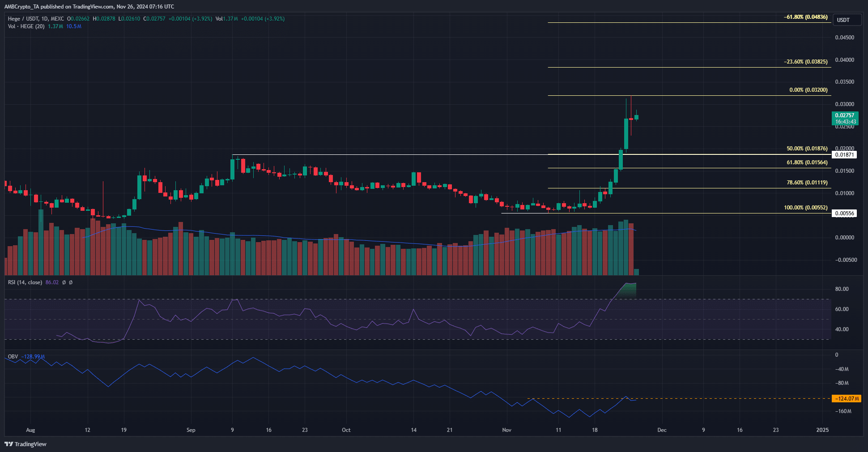
Task: Click the high value H0.02878 in header
Action: coord(104,19)
